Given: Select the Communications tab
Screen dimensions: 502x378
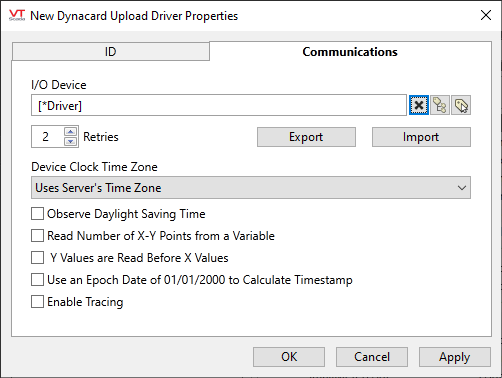Looking at the screenshot, I should coord(350,52).
